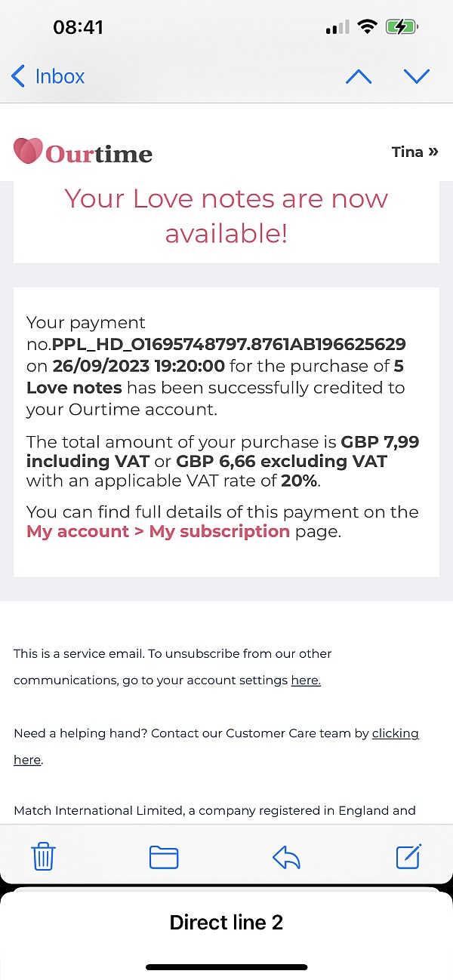Screen dimensions: 453x980
Task: Tap the trash icon to delete email
Action: click(x=43, y=857)
